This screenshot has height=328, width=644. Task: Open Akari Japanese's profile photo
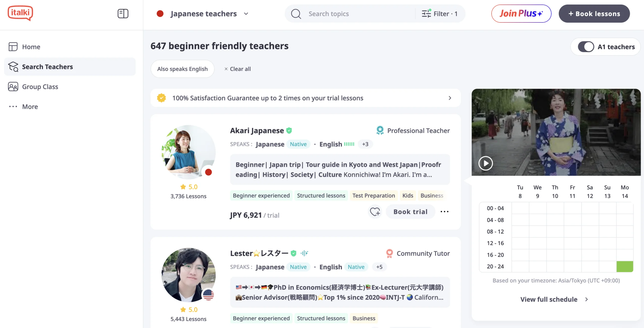coord(188,152)
